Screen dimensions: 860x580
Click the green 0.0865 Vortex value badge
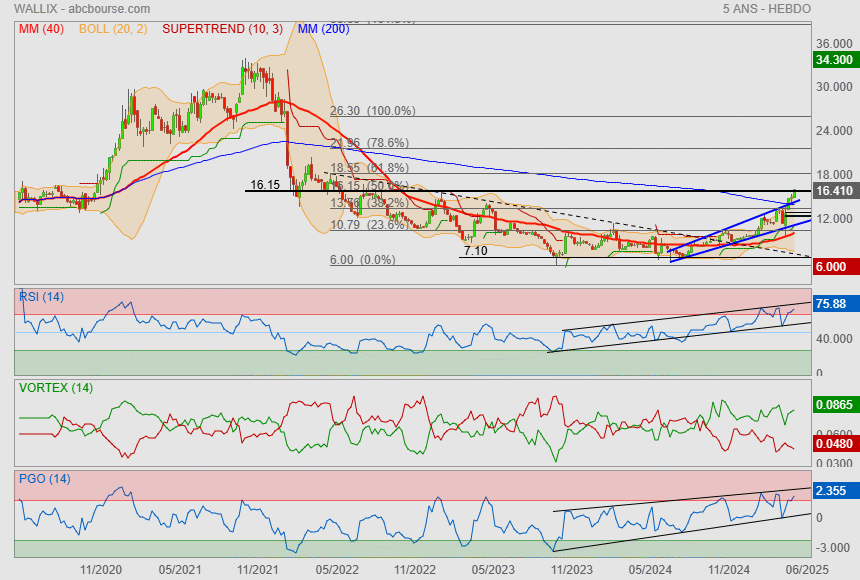[x=834, y=405]
